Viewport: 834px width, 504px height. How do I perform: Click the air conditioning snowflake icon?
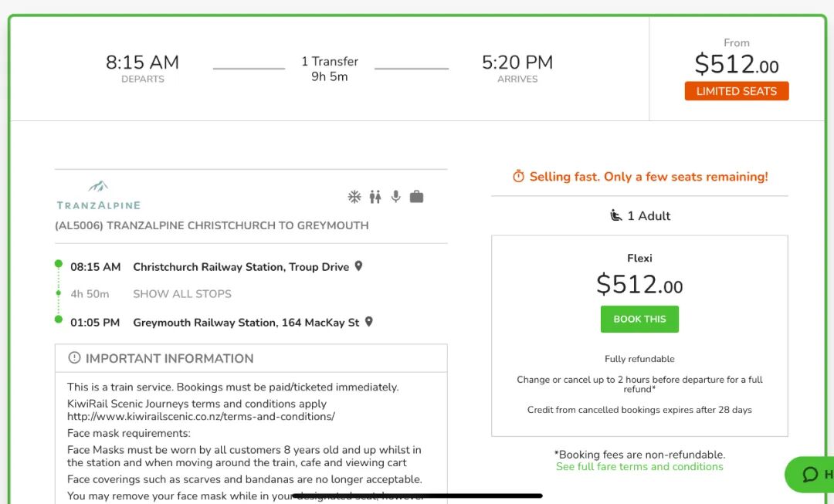pyautogui.click(x=354, y=197)
